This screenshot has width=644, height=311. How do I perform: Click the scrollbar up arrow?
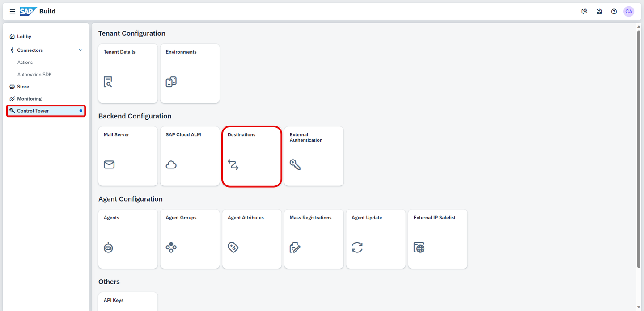pos(639,26)
